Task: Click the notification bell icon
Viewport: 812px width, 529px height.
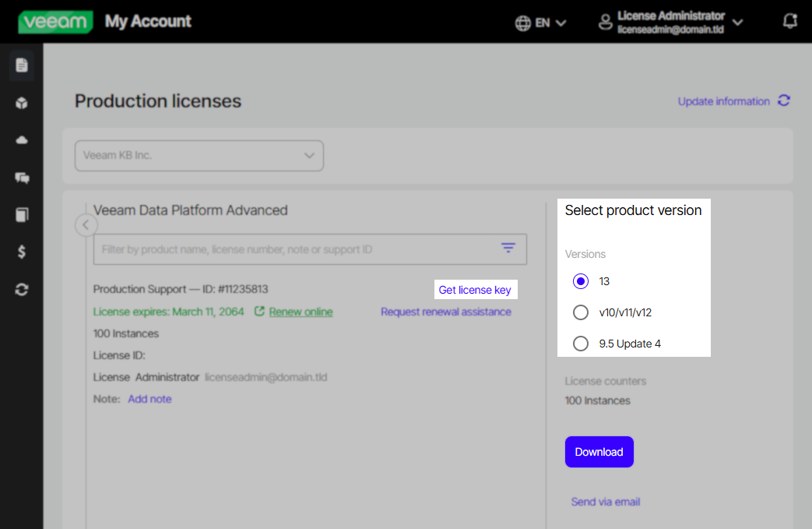Action: tap(790, 21)
